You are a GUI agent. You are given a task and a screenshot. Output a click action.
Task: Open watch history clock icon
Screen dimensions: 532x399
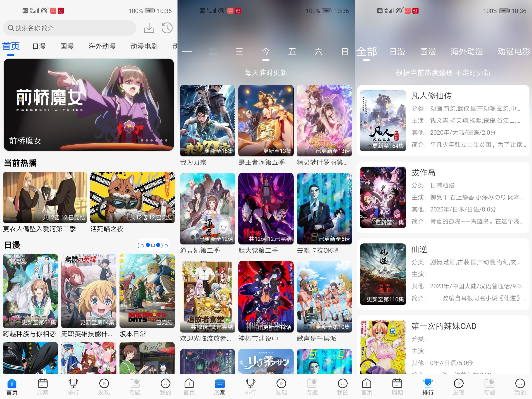coord(167,28)
